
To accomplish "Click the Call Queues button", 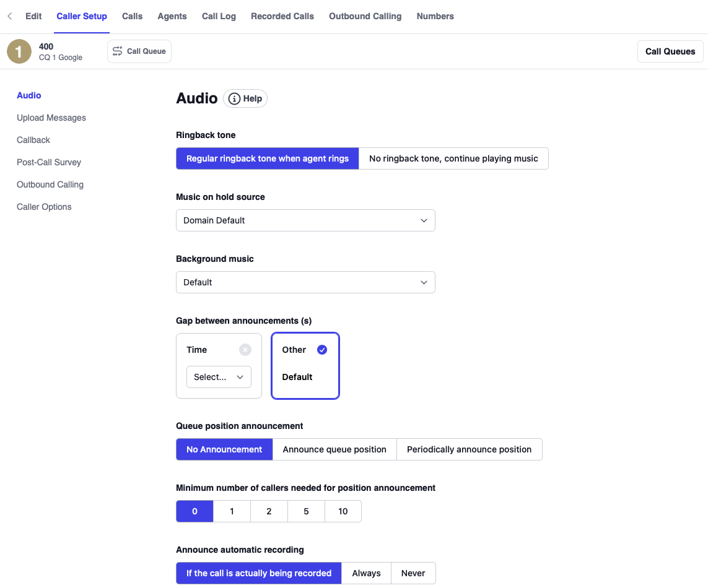I will [670, 51].
